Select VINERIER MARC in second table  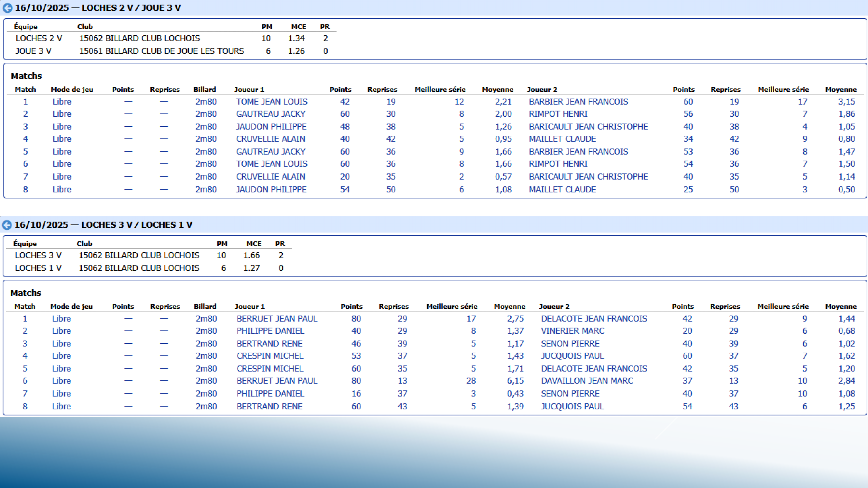(x=572, y=331)
